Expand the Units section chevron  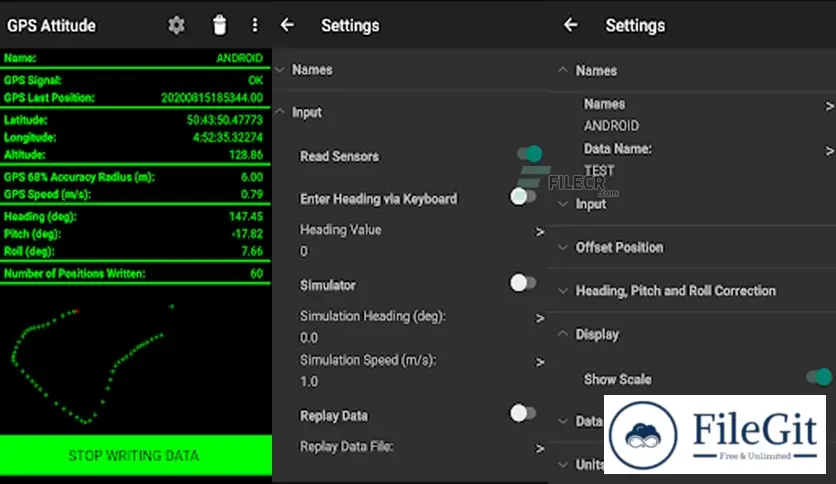click(x=562, y=464)
